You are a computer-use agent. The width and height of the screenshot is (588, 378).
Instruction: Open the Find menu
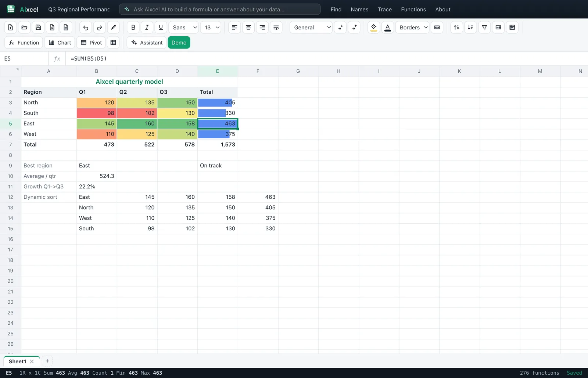point(336,9)
